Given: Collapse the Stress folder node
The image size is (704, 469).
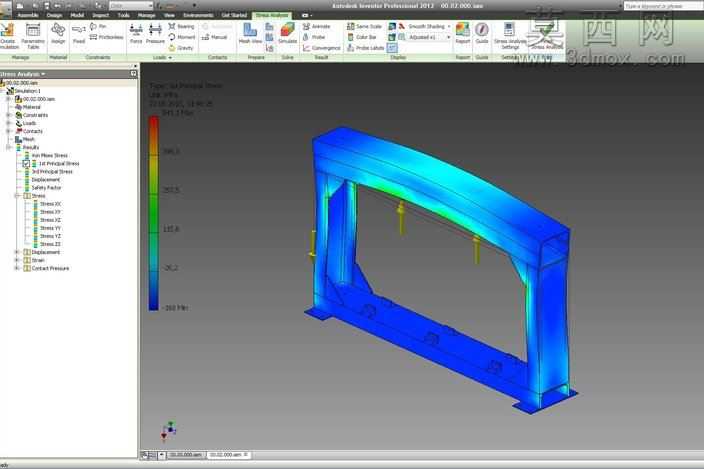Looking at the screenshot, I should [x=17, y=196].
